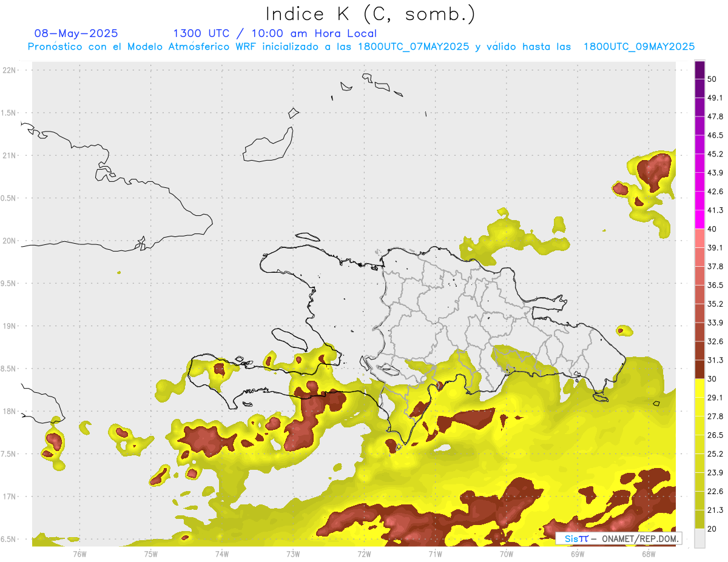Click the 25.2 value on the color scale
The image size is (728, 562).
point(715,454)
